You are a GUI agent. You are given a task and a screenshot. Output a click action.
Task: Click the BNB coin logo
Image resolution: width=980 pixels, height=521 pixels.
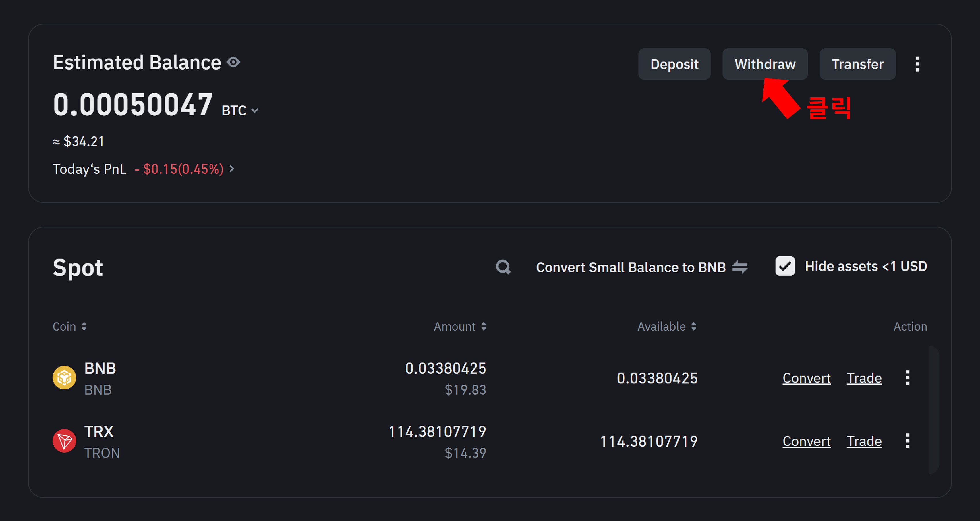click(x=64, y=377)
